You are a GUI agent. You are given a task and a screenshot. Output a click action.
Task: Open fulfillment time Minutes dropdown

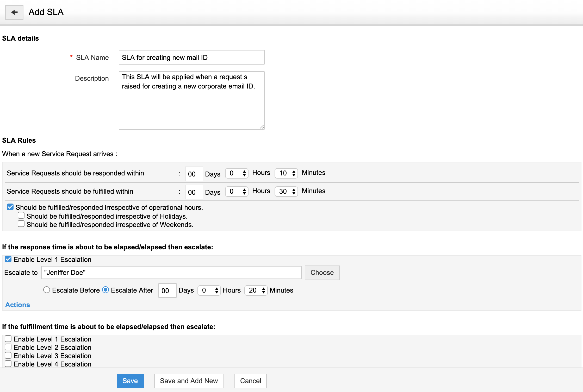tap(286, 191)
